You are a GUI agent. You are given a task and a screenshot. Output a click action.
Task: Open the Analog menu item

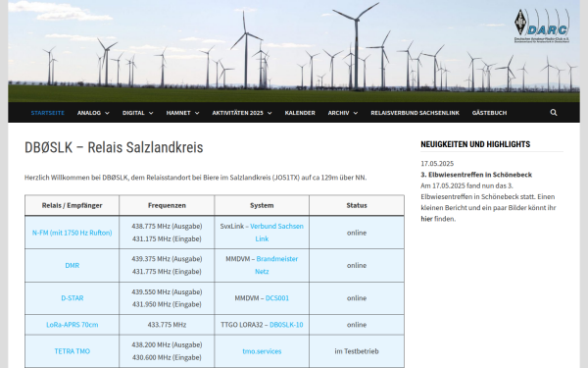(x=89, y=113)
